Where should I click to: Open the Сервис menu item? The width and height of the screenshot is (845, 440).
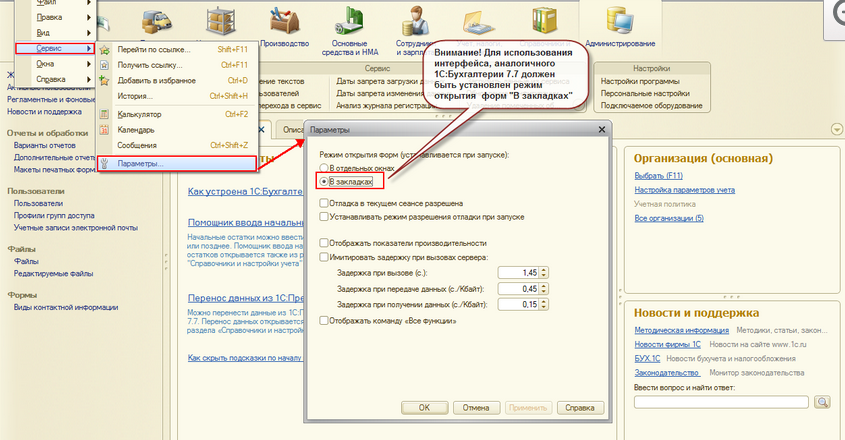pyautogui.click(x=55, y=49)
